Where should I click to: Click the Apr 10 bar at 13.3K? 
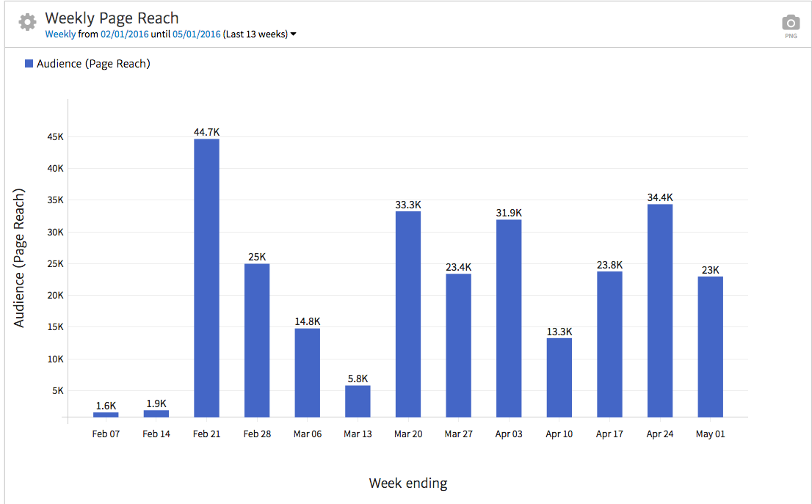pos(559,377)
